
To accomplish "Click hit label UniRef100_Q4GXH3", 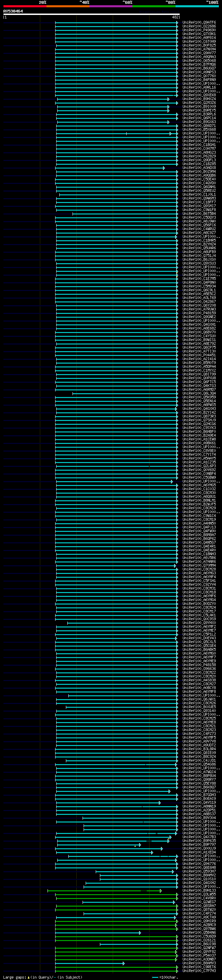I will pyautogui.click(x=199, y=409).
